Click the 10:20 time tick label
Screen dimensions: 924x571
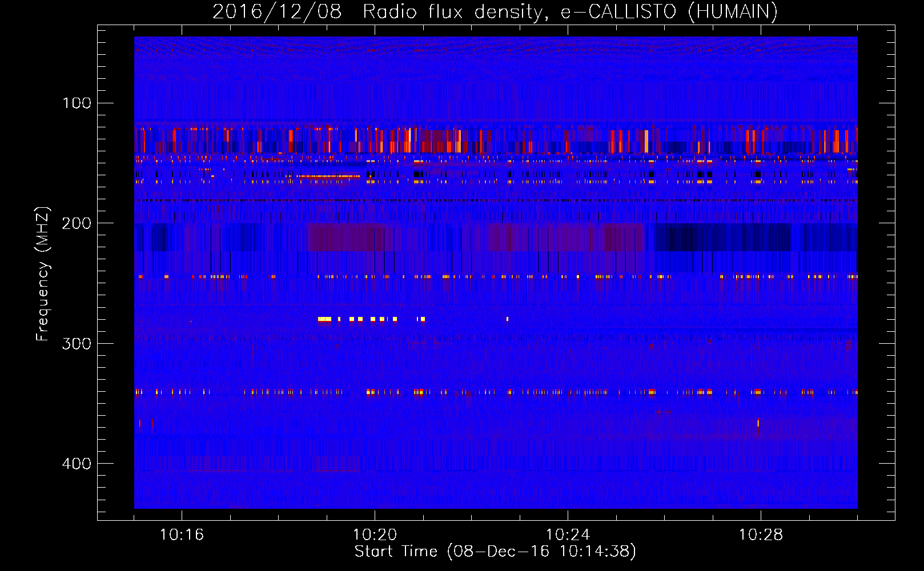(375, 535)
